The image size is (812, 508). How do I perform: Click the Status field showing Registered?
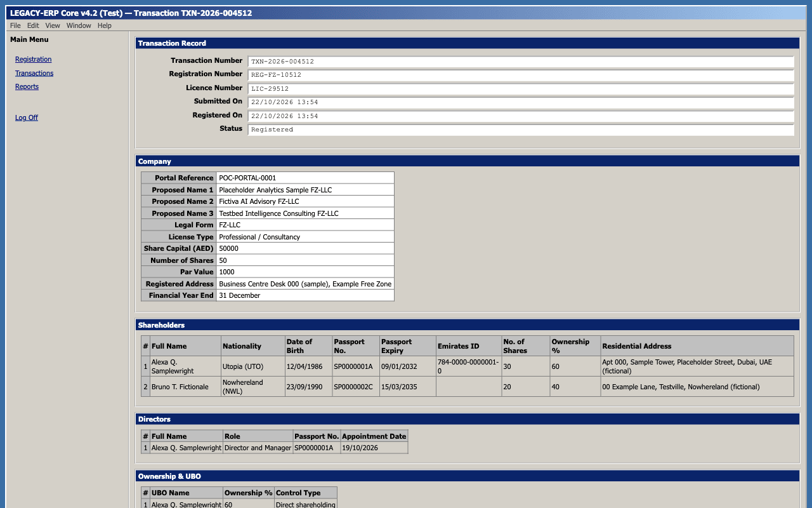click(x=521, y=130)
